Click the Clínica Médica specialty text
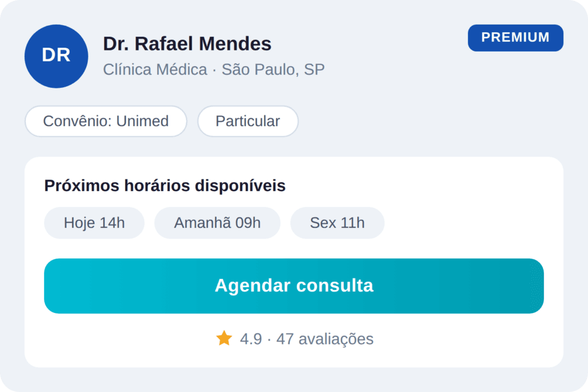This screenshot has width=588, height=392. [154, 69]
